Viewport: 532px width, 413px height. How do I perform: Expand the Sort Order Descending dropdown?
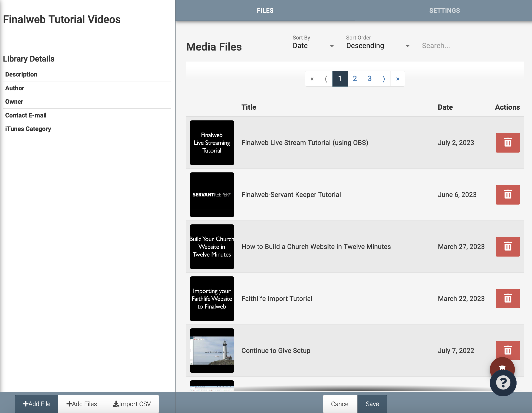[379, 46]
